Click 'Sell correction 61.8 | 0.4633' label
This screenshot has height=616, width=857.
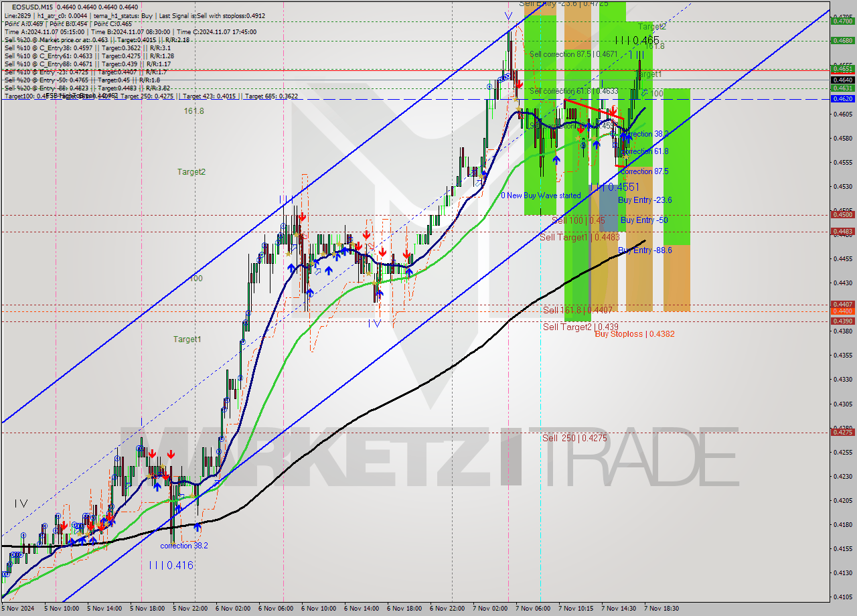pyautogui.click(x=573, y=91)
